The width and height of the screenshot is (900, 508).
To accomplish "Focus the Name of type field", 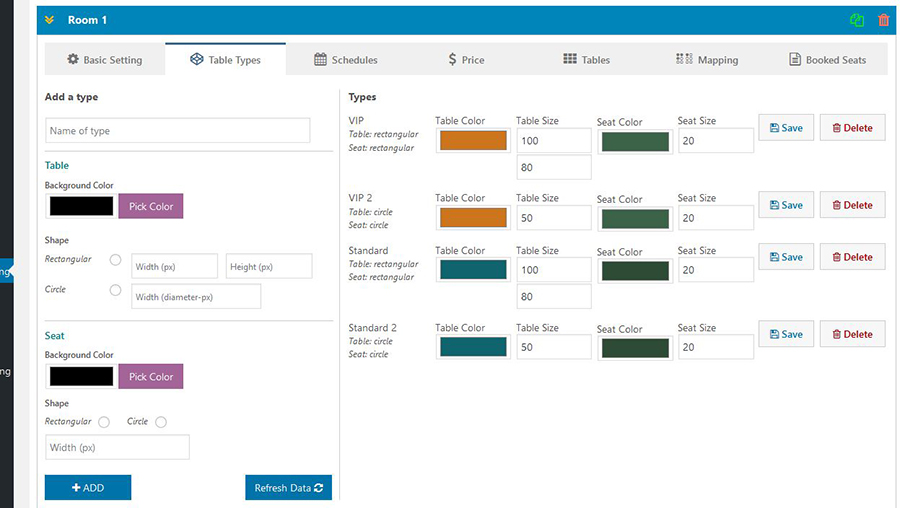I will (178, 131).
